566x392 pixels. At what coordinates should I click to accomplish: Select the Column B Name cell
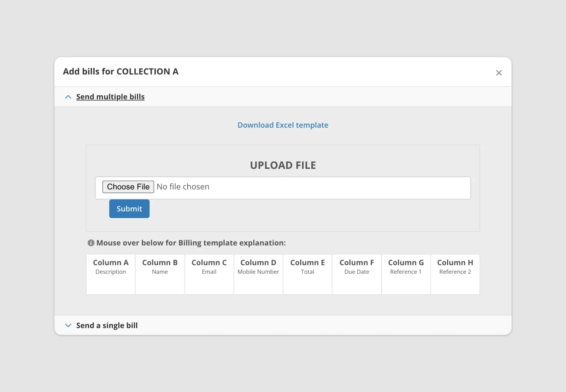[160, 274]
